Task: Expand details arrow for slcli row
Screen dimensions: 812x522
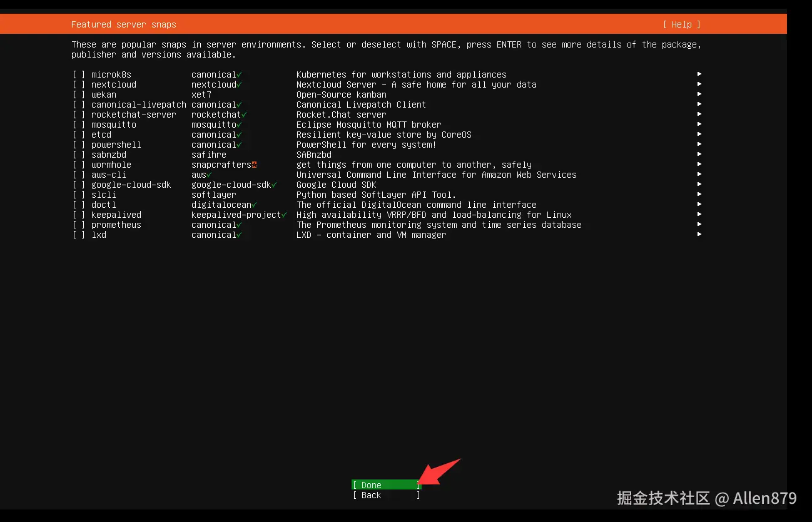Action: pos(699,195)
